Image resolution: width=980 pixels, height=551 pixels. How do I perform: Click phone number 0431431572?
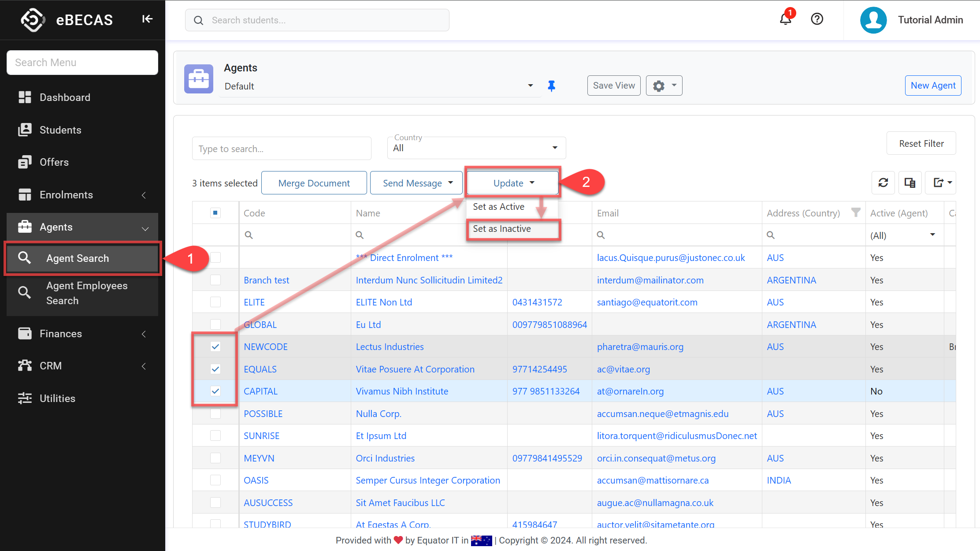click(x=537, y=302)
